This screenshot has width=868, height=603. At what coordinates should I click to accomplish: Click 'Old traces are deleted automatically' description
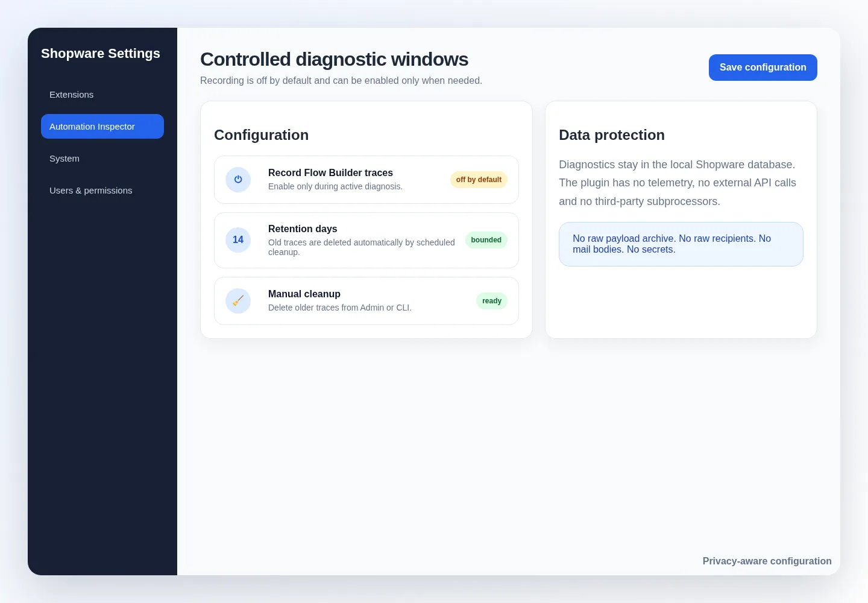pos(362,247)
